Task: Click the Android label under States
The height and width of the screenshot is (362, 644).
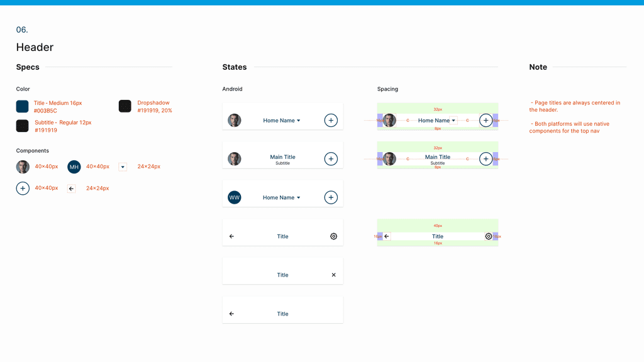Action: 233,89
